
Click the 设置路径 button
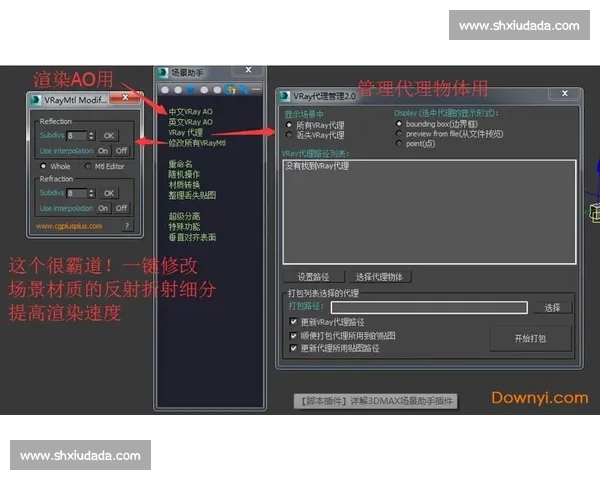[x=314, y=277]
